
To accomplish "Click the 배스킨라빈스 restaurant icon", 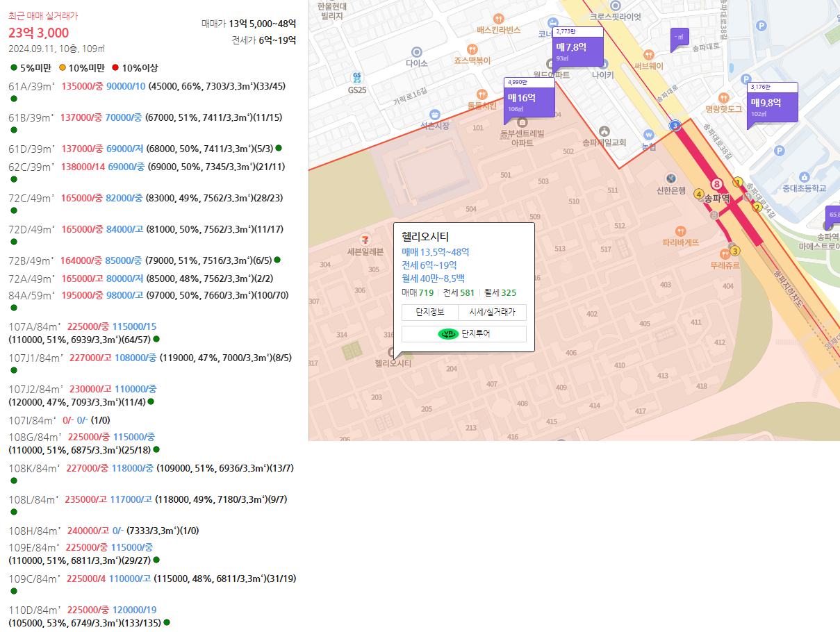I will (499, 18).
